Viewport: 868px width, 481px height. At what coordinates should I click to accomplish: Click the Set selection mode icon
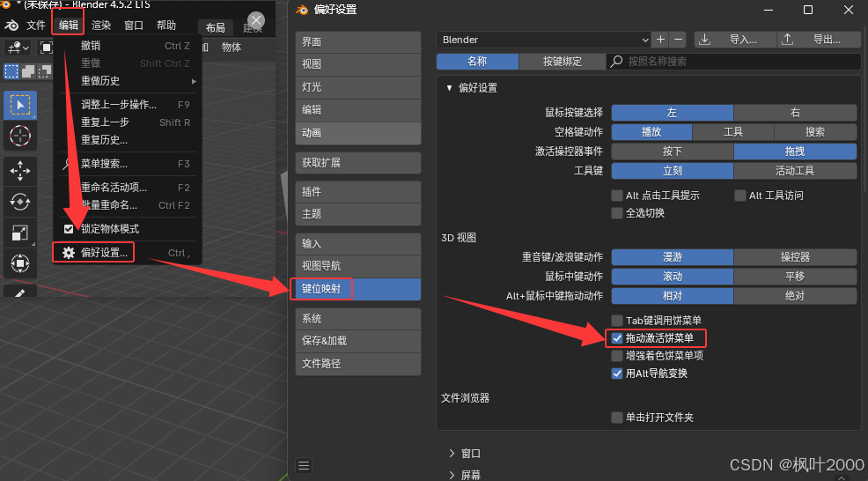click(11, 71)
